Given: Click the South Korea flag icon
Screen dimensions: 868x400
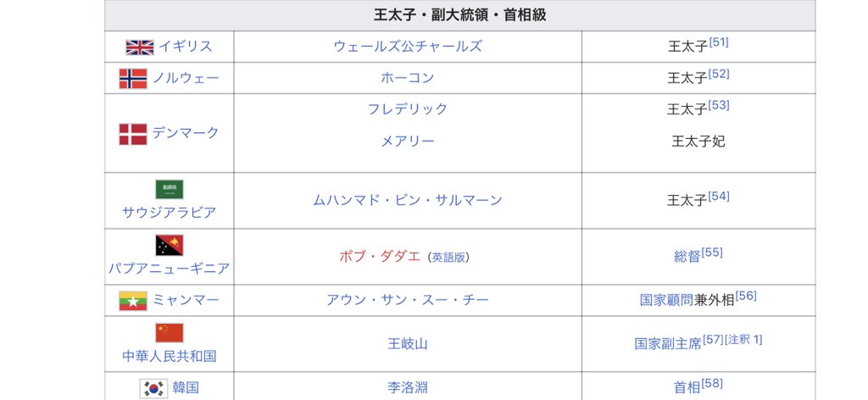Looking at the screenshot, I should tap(153, 388).
